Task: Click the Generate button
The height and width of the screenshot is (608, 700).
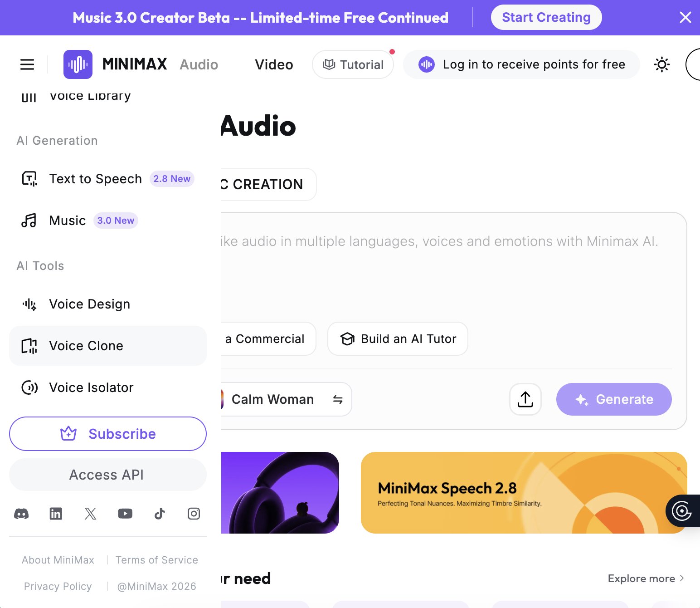Action: click(x=614, y=399)
